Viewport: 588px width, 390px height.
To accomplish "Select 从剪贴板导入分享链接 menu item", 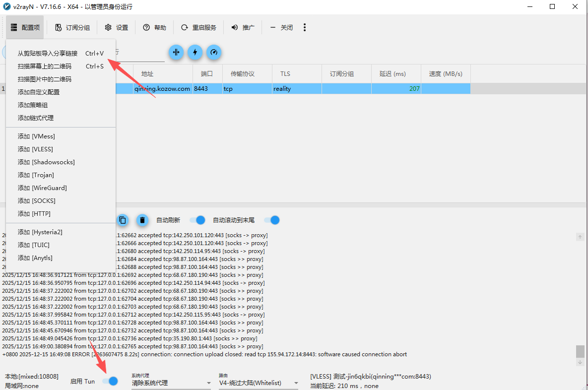I will click(48, 54).
